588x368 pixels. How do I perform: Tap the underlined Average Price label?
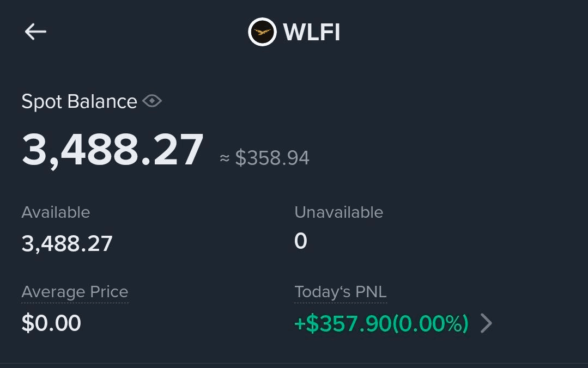[x=75, y=292]
